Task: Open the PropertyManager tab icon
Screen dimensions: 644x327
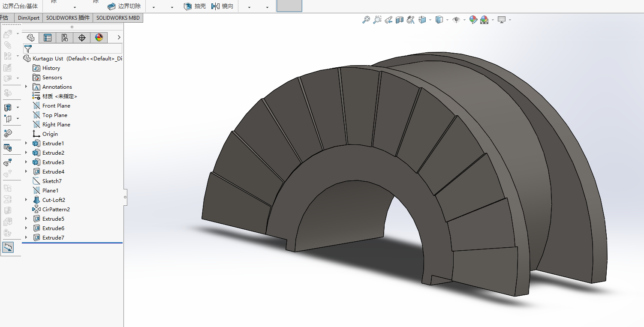Action: coord(48,38)
